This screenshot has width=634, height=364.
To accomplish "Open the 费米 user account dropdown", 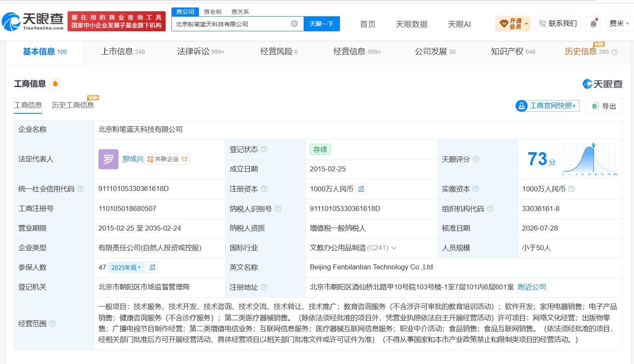I will pos(619,24).
